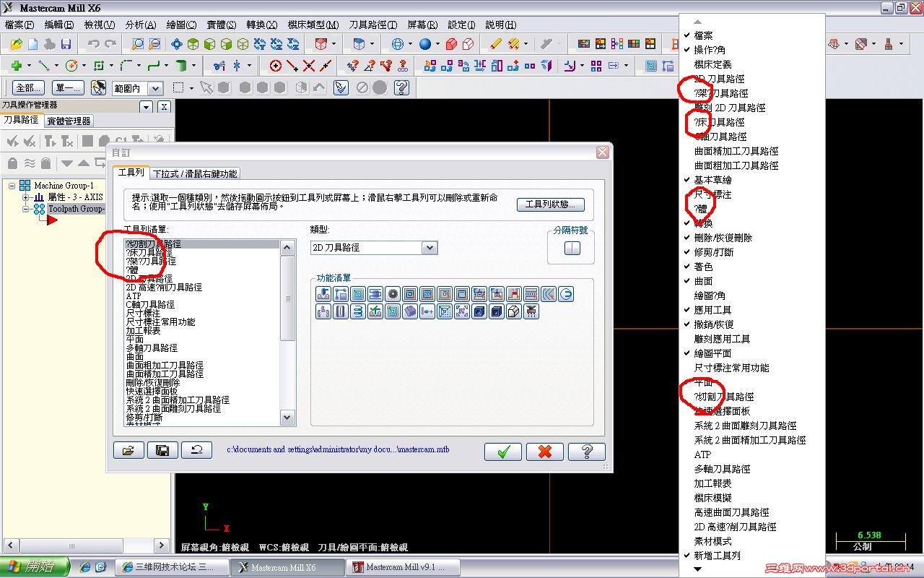Viewport: 924px width, 578px height.
Task: Zoom in with magnifier plus icon
Action: click(x=138, y=44)
